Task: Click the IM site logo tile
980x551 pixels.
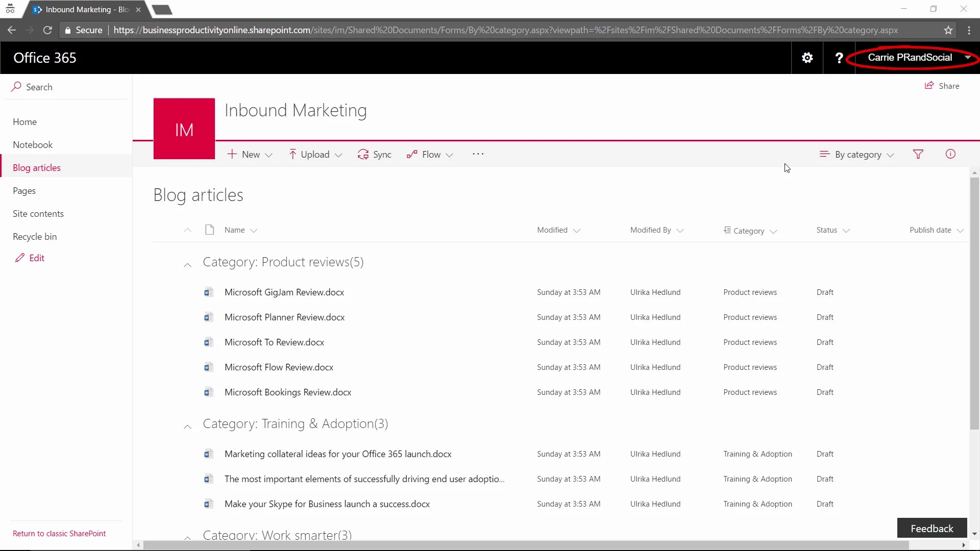Action: [184, 129]
